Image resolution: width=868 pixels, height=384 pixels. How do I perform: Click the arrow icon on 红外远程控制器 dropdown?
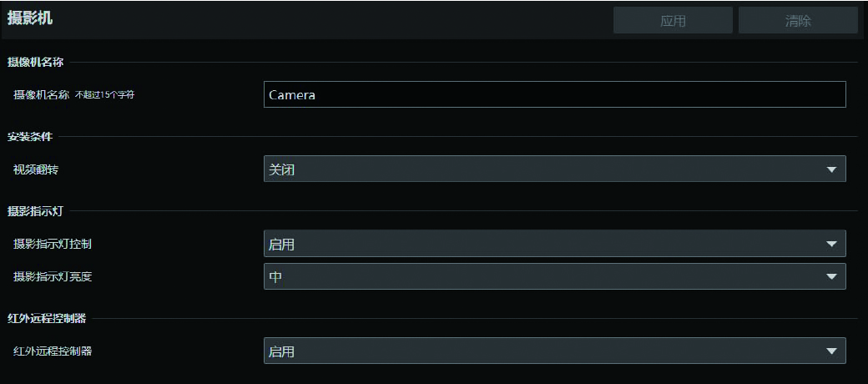click(x=831, y=351)
